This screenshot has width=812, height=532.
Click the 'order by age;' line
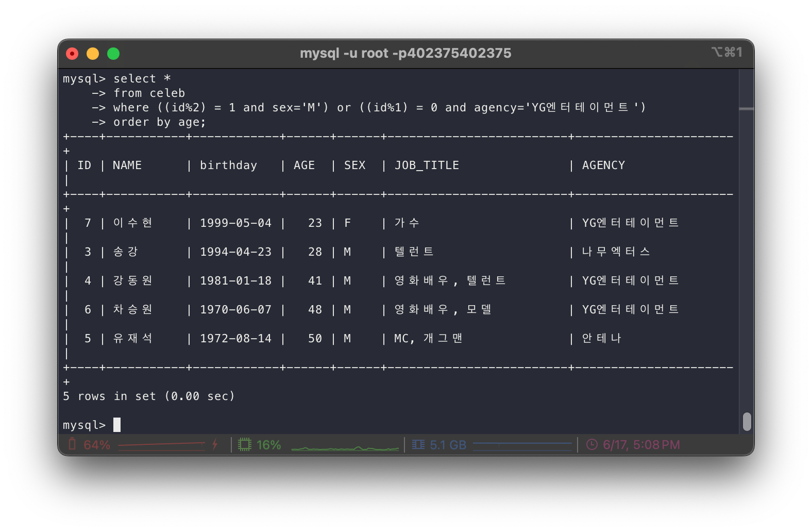point(160,122)
